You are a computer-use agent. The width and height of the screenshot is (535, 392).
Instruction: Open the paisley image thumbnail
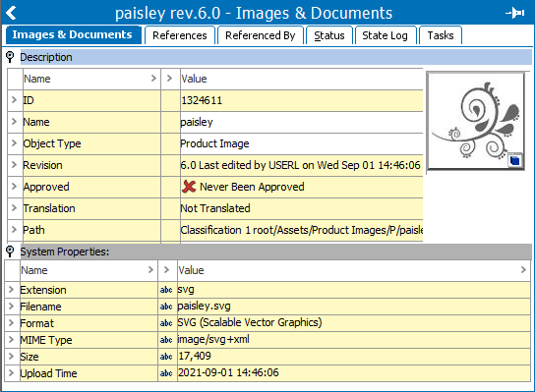click(476, 121)
